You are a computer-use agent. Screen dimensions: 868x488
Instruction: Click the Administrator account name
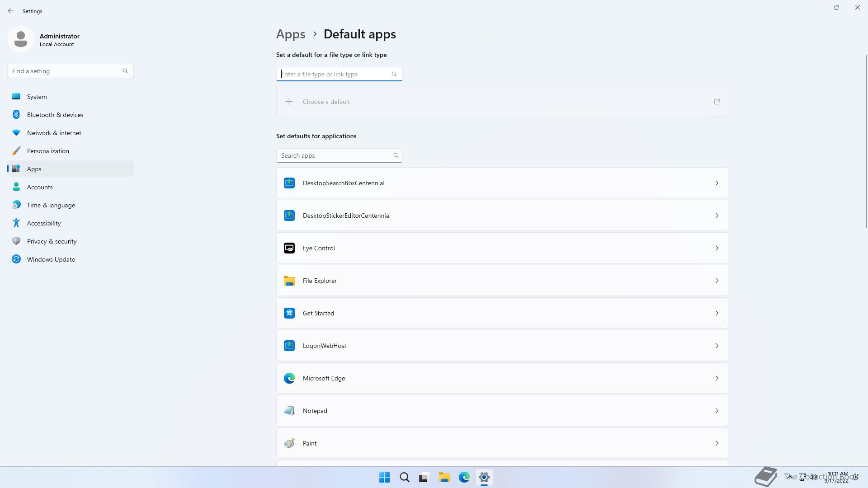click(60, 36)
